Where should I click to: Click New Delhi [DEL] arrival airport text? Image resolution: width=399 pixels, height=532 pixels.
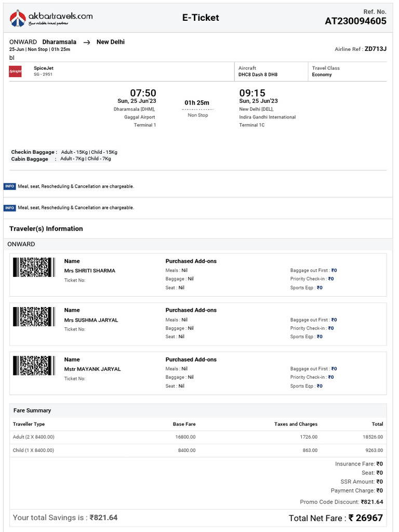[256, 109]
